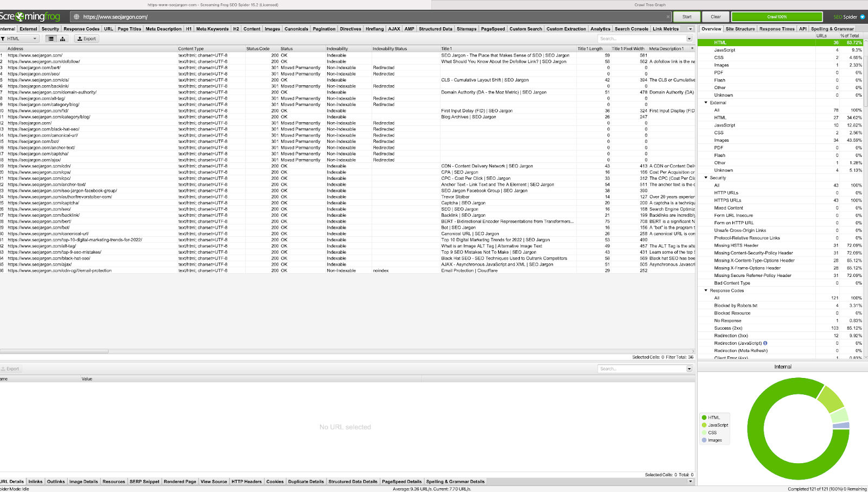Open the Response Times tab
The height and width of the screenshot is (492, 868).
click(777, 29)
